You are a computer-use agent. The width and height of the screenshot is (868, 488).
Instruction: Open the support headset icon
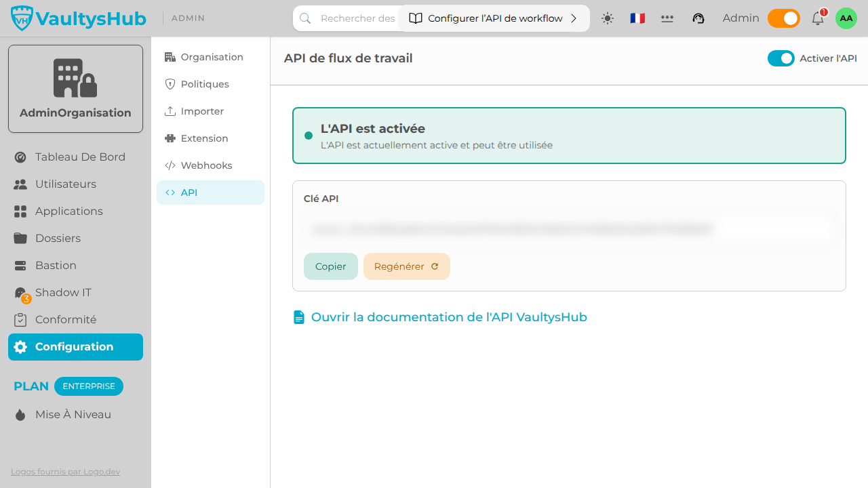[698, 18]
